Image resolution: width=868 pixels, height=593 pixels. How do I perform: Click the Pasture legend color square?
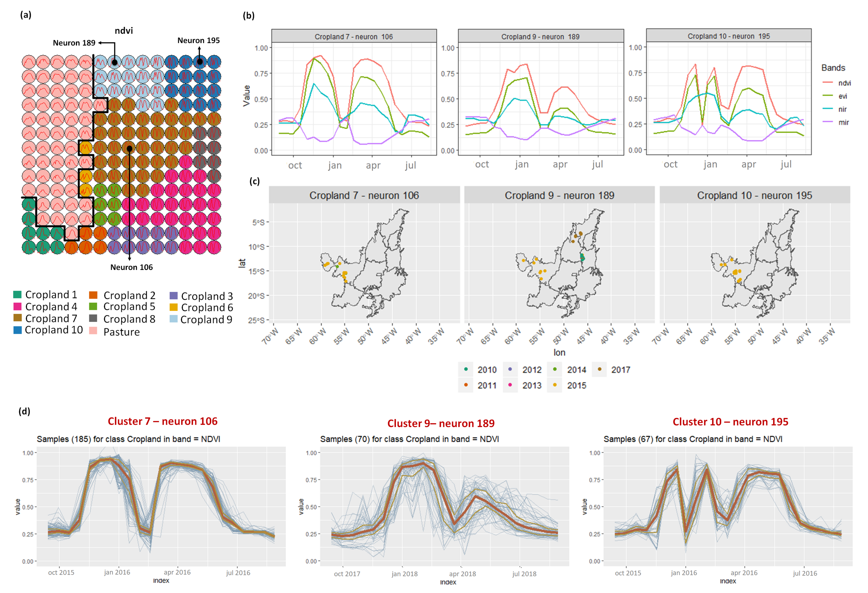(x=93, y=331)
